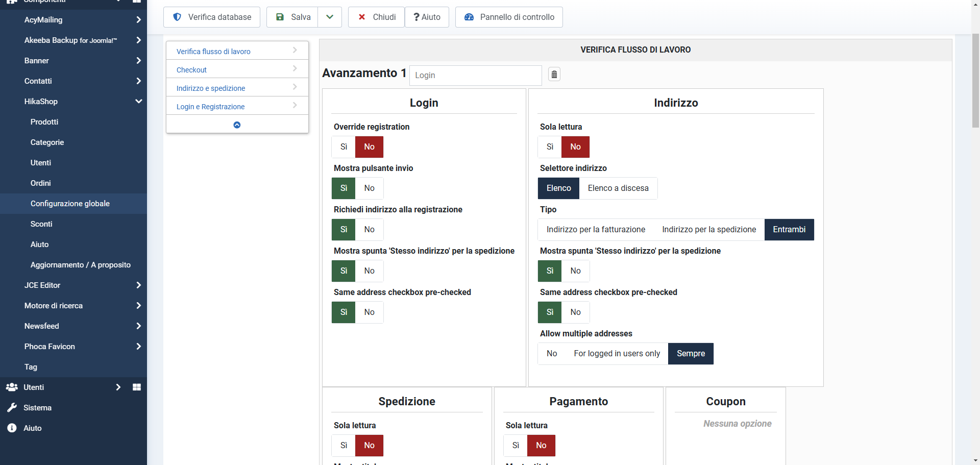Collapse the HikaShop submenu
Viewport: 980px width, 465px height.
pyautogui.click(x=138, y=102)
